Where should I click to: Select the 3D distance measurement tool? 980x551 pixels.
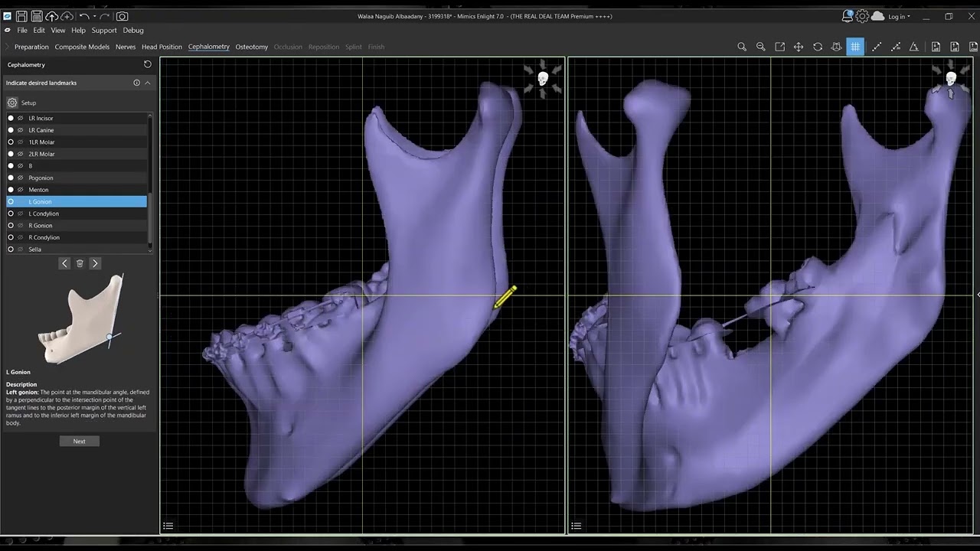(x=896, y=47)
